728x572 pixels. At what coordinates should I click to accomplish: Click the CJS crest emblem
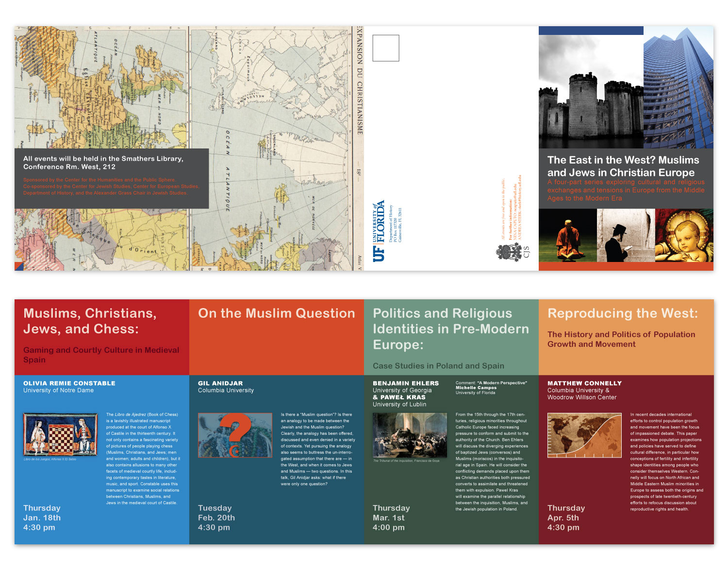coord(508,252)
